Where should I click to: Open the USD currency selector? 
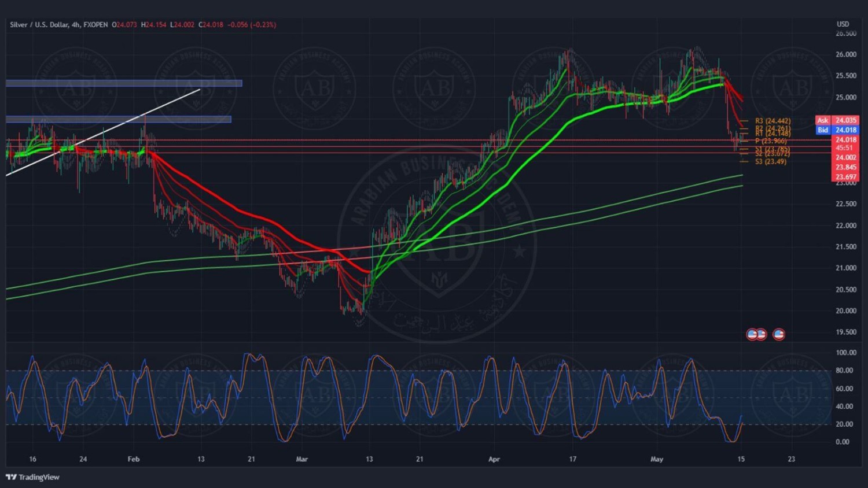(x=843, y=24)
